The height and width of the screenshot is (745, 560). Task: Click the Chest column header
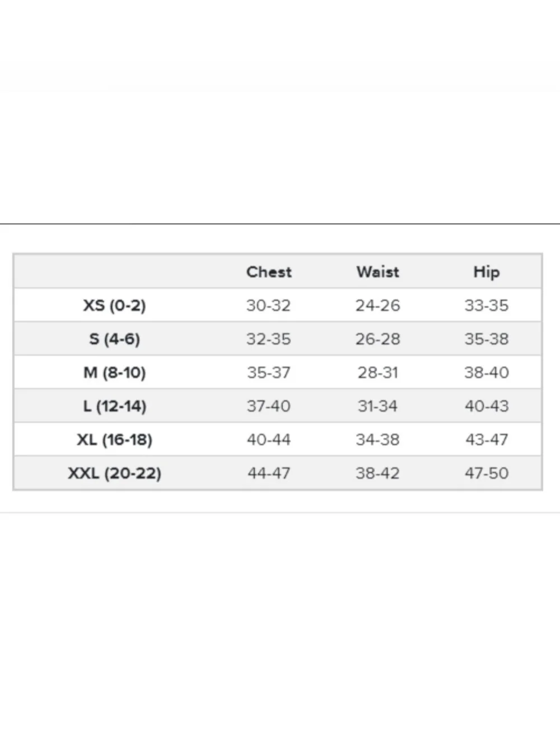click(269, 272)
